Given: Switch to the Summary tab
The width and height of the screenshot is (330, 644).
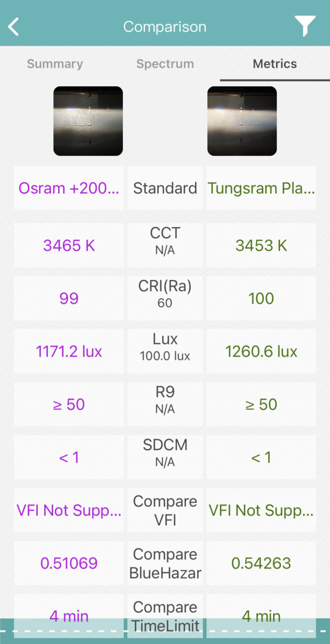Looking at the screenshot, I should pyautogui.click(x=55, y=64).
